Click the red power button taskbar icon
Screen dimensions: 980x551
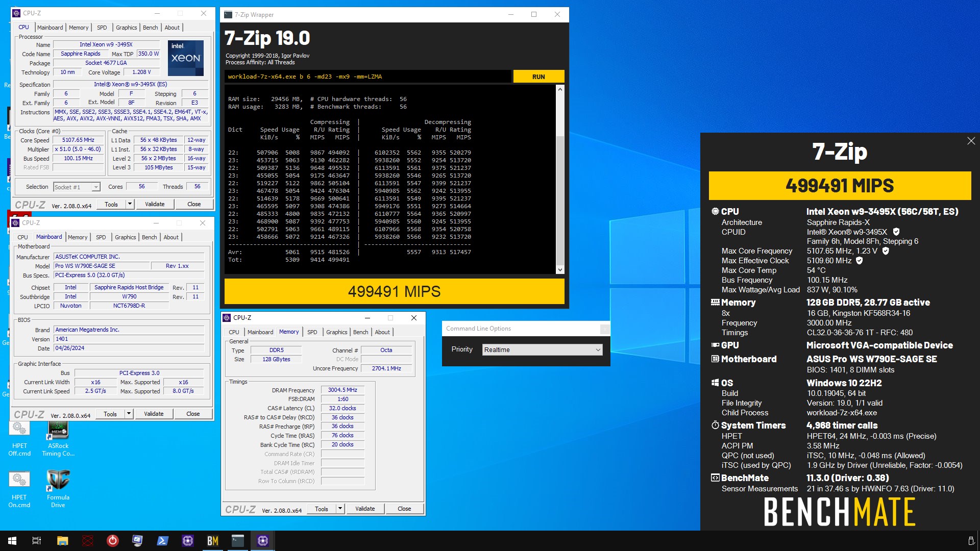[112, 541]
